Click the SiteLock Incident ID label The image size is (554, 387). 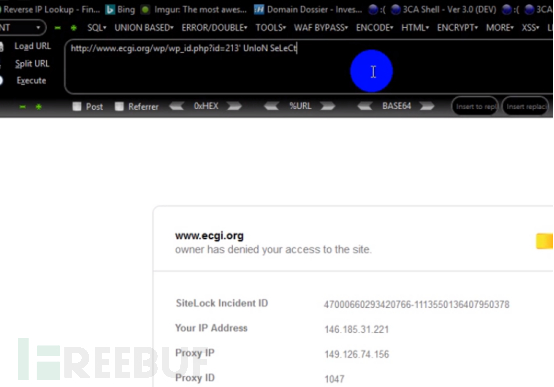point(222,303)
